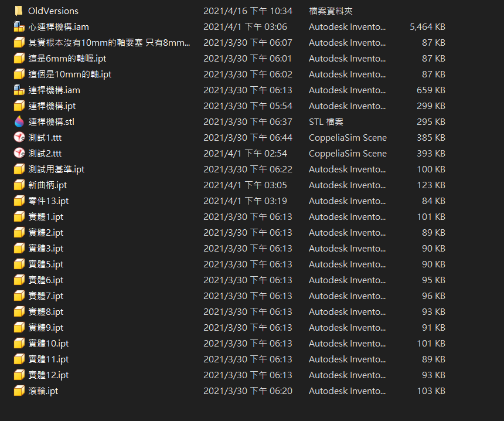Viewport: 504px width, 421px height.
Task: Click CoppeliaSim icon of 測試1.ttt
Action: point(19,137)
